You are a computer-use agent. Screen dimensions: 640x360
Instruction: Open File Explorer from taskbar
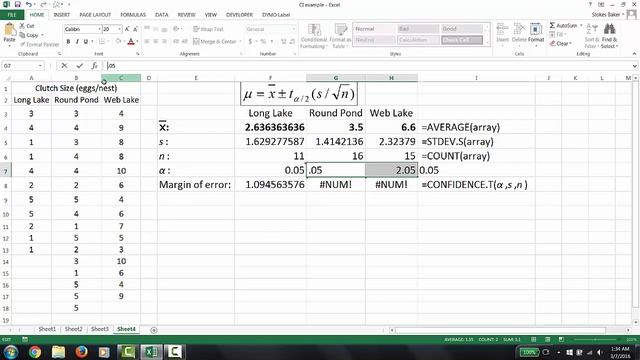(58, 352)
